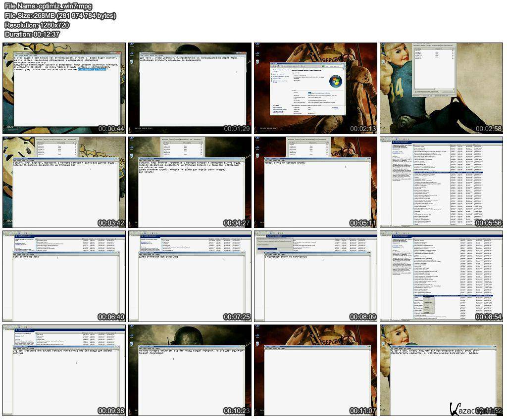The width and height of the screenshot is (507, 420).
Task: Select the services list frame at 00:05:56
Action: (x=442, y=182)
